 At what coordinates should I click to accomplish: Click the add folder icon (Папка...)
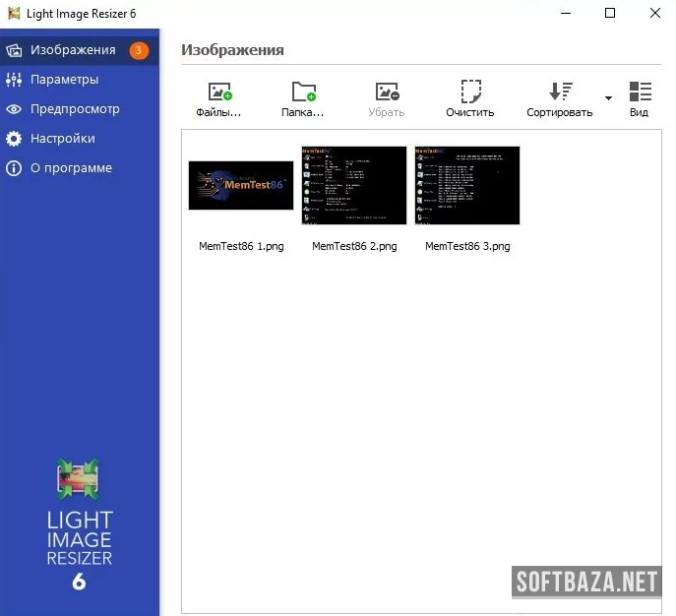(304, 93)
